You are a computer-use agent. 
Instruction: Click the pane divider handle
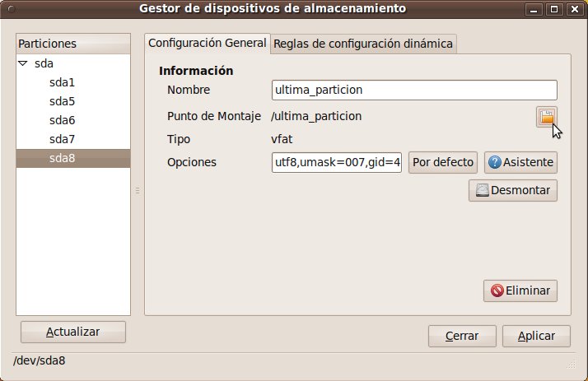click(x=138, y=191)
